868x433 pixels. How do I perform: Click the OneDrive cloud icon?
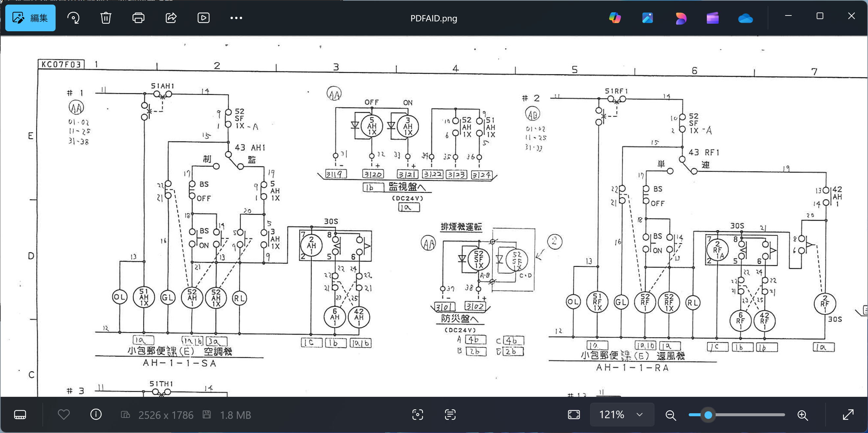tap(745, 18)
